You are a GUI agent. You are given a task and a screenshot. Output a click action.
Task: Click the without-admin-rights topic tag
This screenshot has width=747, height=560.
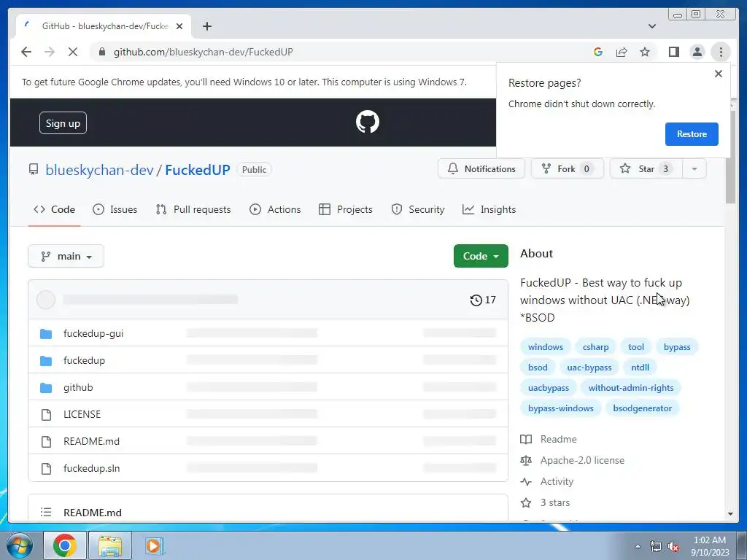pyautogui.click(x=631, y=388)
